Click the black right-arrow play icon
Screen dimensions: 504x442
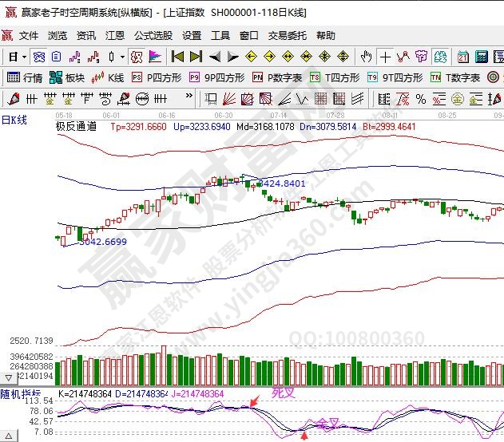click(x=233, y=57)
